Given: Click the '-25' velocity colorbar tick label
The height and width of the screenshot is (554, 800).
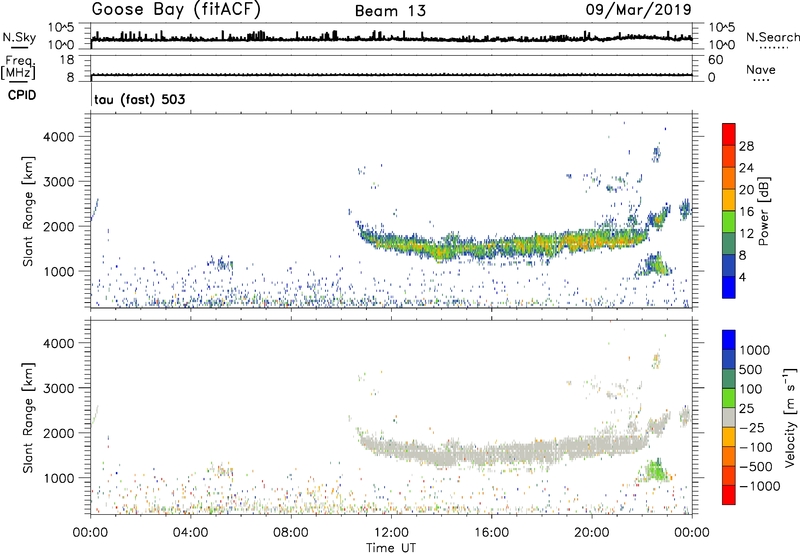Looking at the screenshot, I should click(752, 427).
